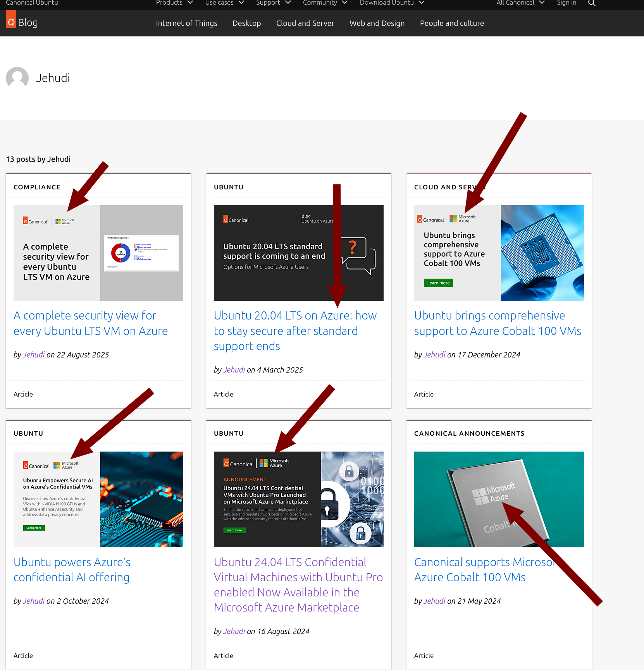The width and height of the screenshot is (644, 670).
Task: Go to the Desktop category
Action: pos(246,23)
